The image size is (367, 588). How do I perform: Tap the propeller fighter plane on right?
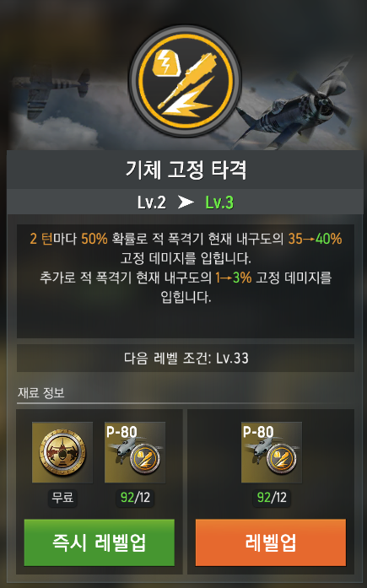click(x=294, y=109)
